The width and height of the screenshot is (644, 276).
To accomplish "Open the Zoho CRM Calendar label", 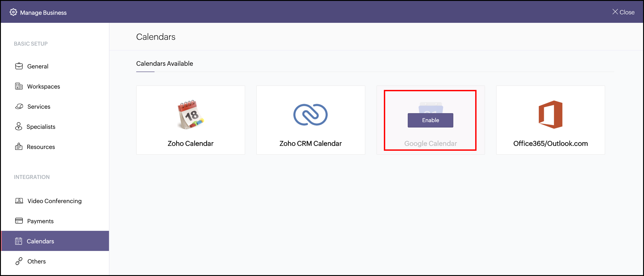I will [x=310, y=144].
